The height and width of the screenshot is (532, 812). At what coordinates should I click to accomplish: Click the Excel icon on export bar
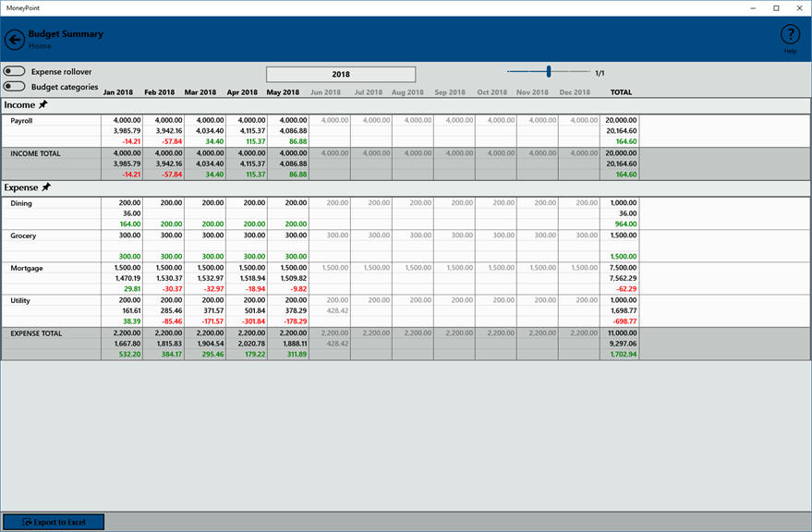(x=27, y=522)
